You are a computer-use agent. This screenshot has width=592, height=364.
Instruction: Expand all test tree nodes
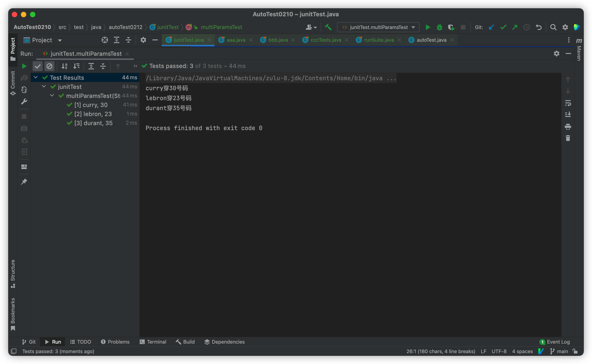pos(91,66)
